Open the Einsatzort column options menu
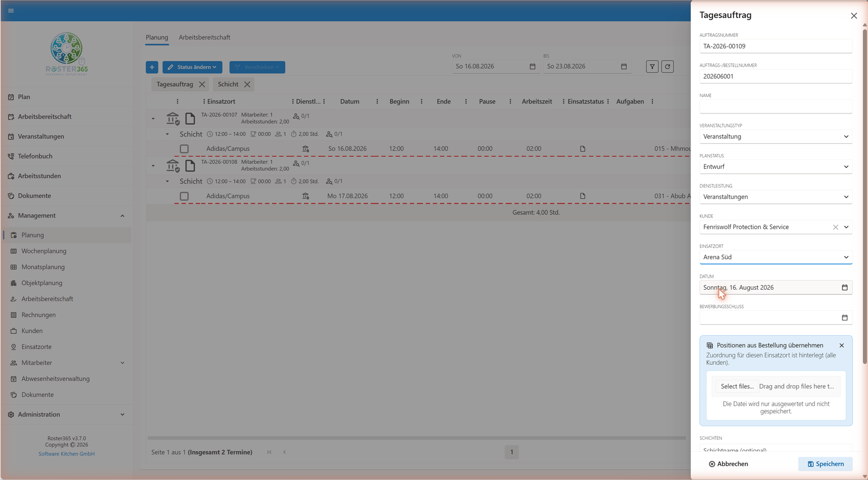 (x=292, y=101)
